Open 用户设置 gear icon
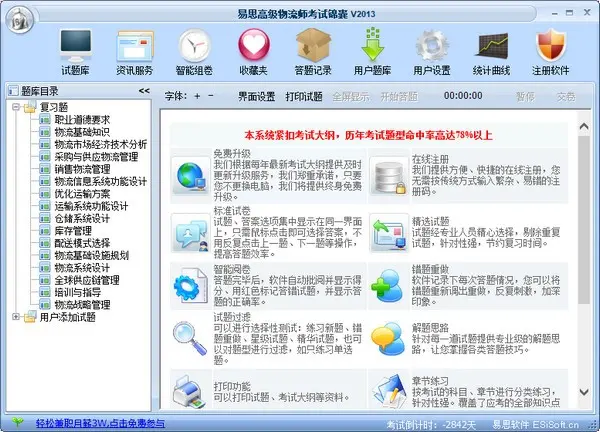The width and height of the screenshot is (600, 432). point(432,46)
